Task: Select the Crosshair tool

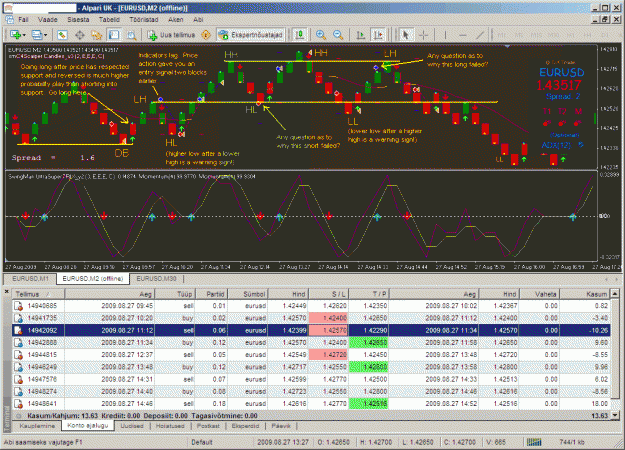Action: point(423,35)
